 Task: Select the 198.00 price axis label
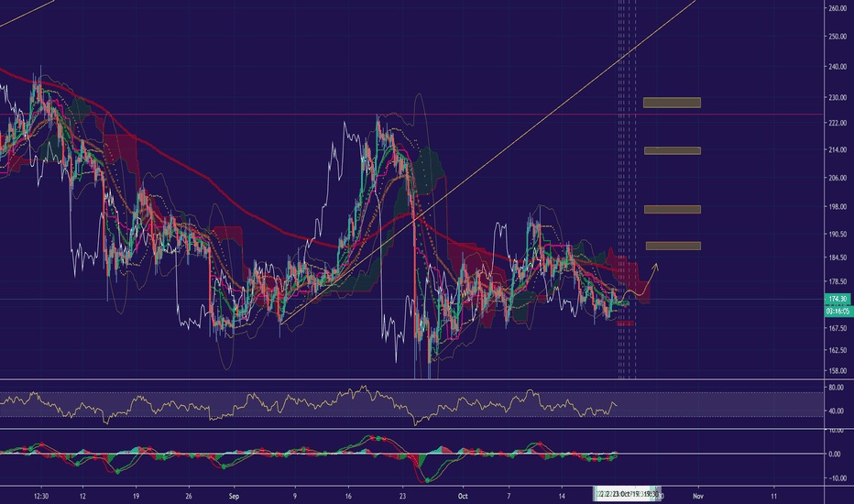(x=838, y=206)
